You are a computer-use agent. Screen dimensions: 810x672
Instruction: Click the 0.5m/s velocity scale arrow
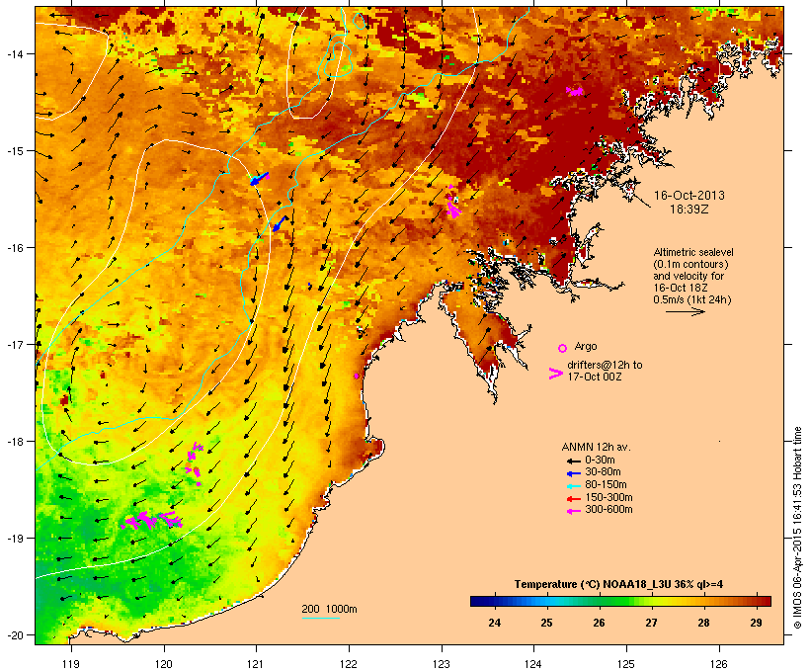pyautogui.click(x=685, y=311)
